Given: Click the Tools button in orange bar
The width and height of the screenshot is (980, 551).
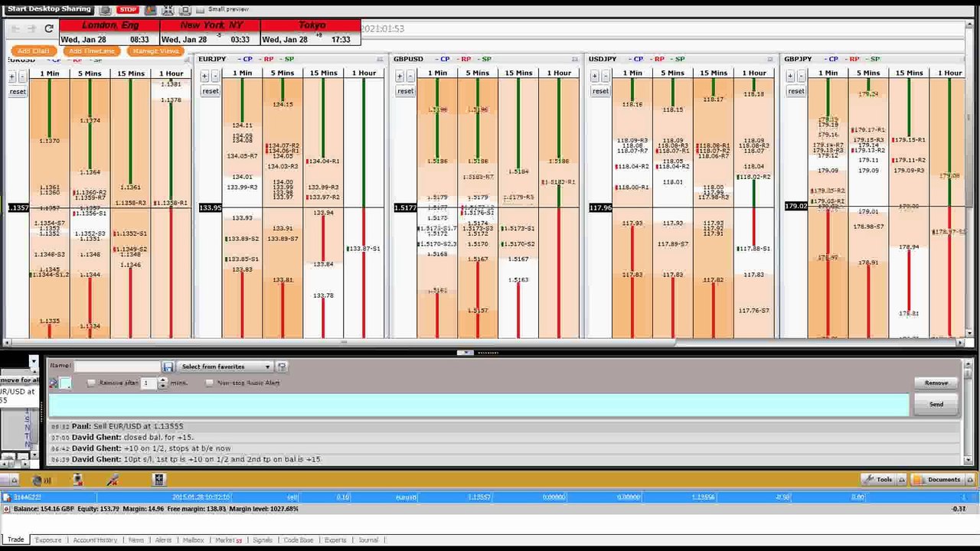Looking at the screenshot, I should click(877, 480).
